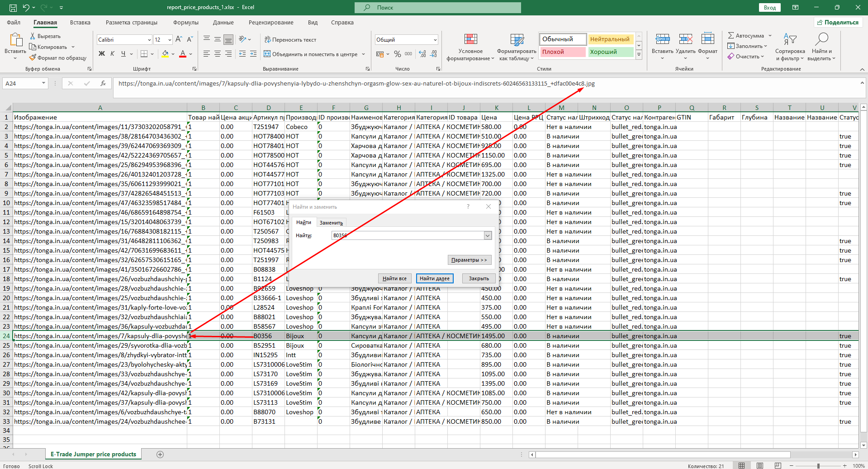Open Find and select (Найти и выделить)
This screenshot has height=469, width=868.
pyautogui.click(x=821, y=47)
